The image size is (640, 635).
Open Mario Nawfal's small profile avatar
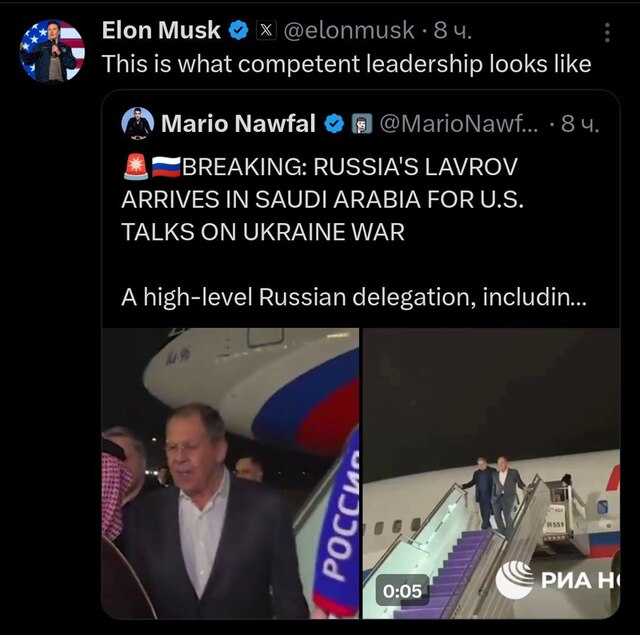point(137,123)
